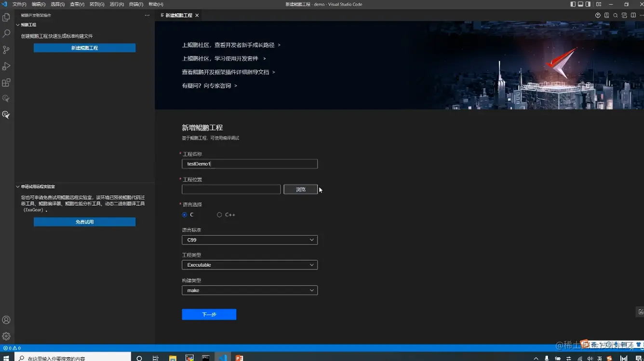
Task: Open the 帮助(H) menu
Action: 156,4
